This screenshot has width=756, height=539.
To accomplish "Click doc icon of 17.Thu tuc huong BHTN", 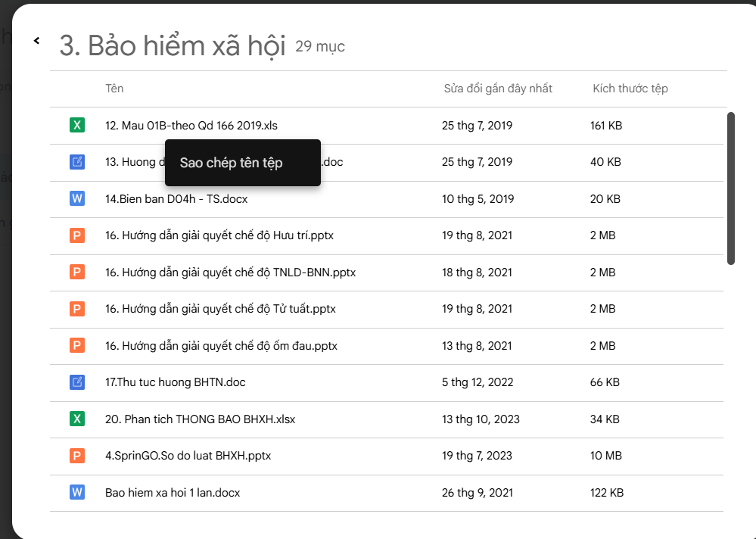I will 77,382.
